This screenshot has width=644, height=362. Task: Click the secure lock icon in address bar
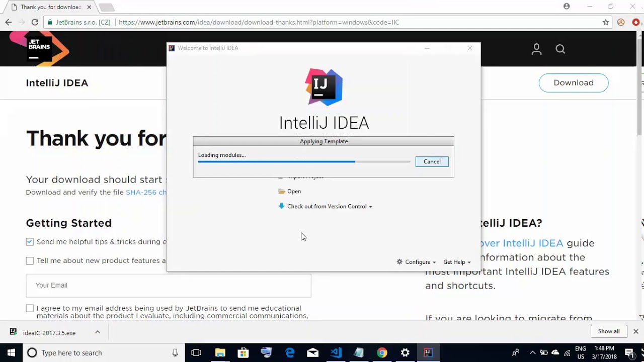[x=50, y=22]
